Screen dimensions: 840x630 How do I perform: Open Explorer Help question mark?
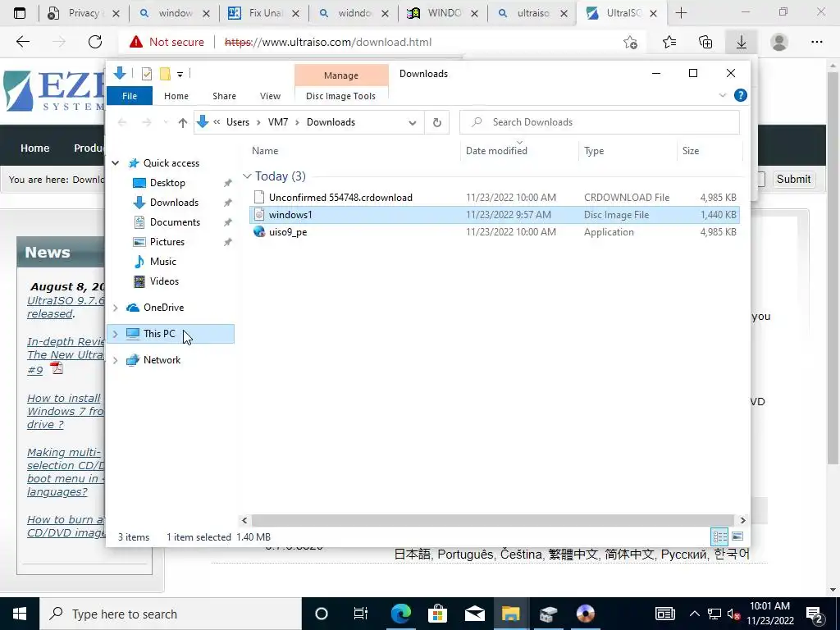coord(741,95)
